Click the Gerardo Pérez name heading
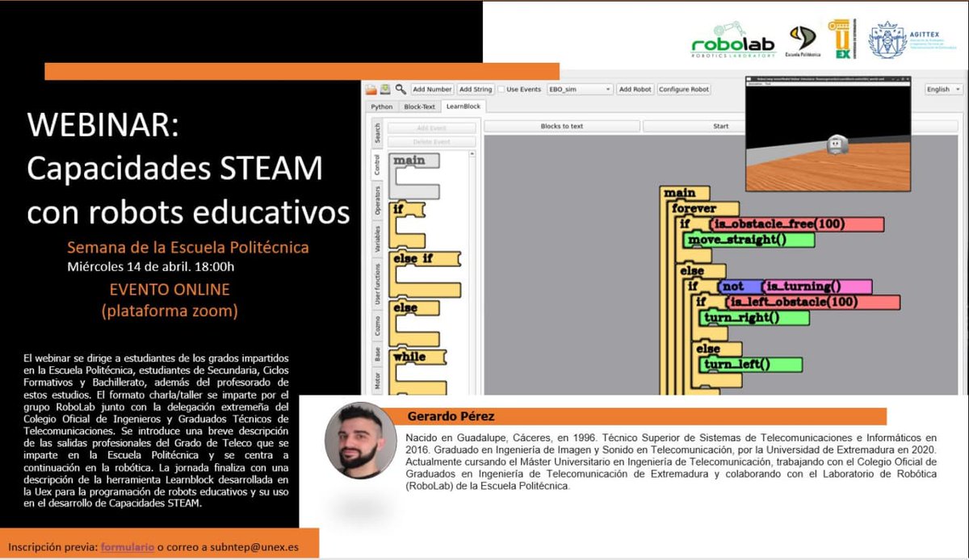Image resolution: width=969 pixels, height=560 pixels. (x=450, y=416)
